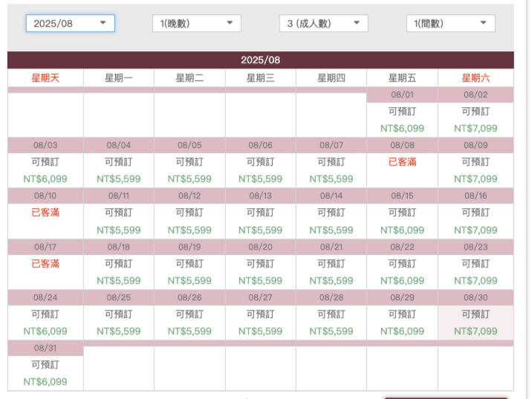Viewport: 532px width, 399px height.
Task: Expand the 1(間數) rooms dropdown
Action: coord(450,23)
